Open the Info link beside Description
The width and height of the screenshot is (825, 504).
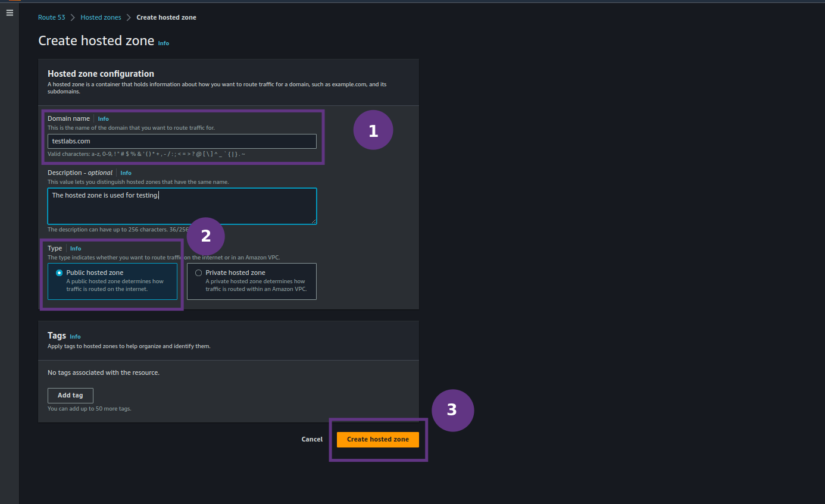pos(126,173)
